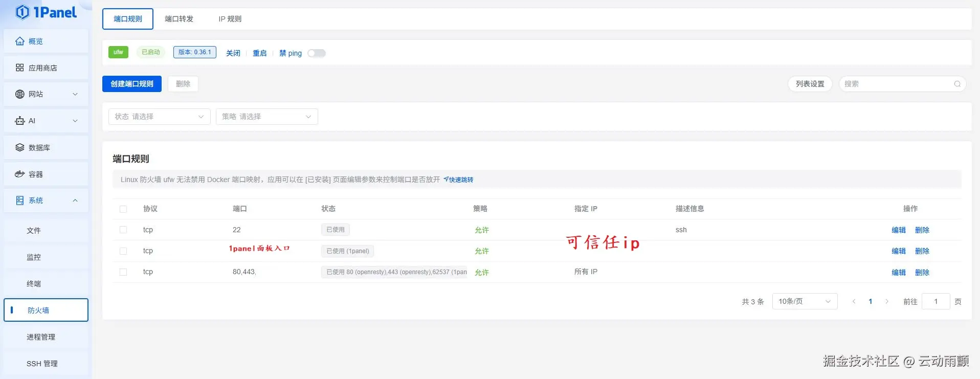Click 关闭 firewall link
980x379 pixels.
(233, 53)
